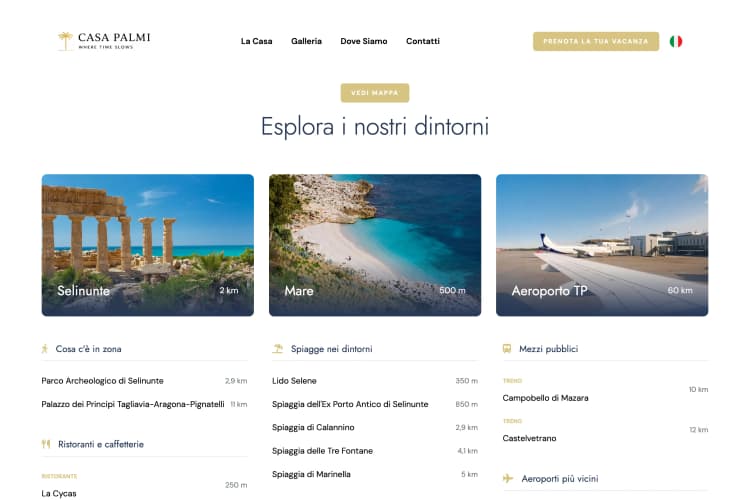750x500 pixels.
Task: Select Parco Archeologico di Selinunte entry
Action: (102, 381)
